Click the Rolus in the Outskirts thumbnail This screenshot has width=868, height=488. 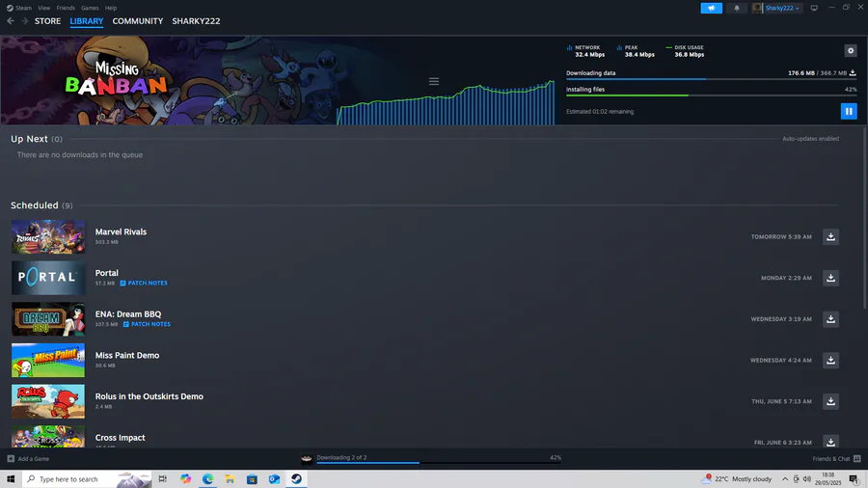point(48,402)
